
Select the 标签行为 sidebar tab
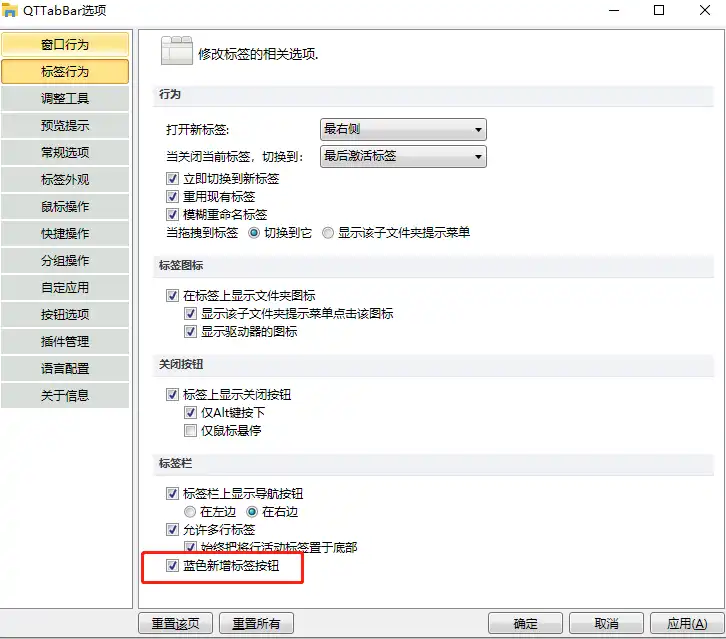coord(65,71)
